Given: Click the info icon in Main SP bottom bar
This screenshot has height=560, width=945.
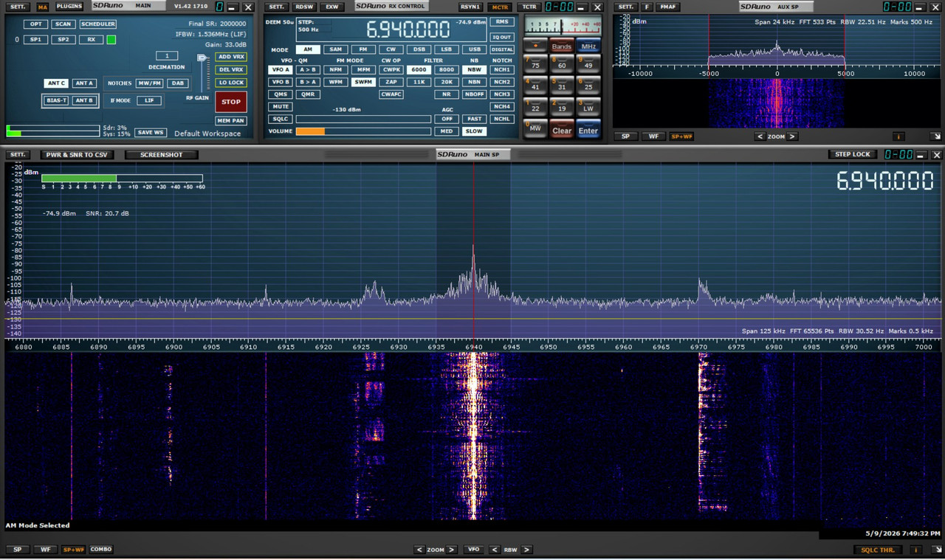Looking at the screenshot, I should [x=916, y=550].
